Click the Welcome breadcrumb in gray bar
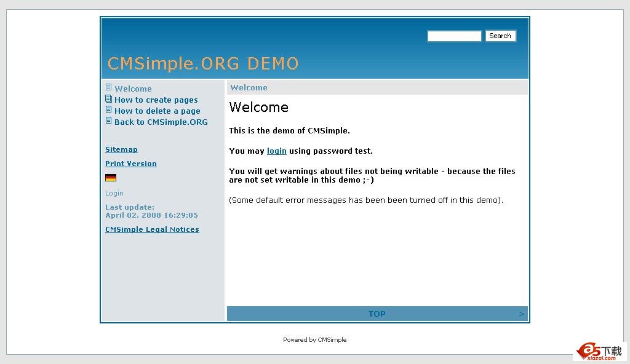This screenshot has width=630, height=364. tap(249, 87)
